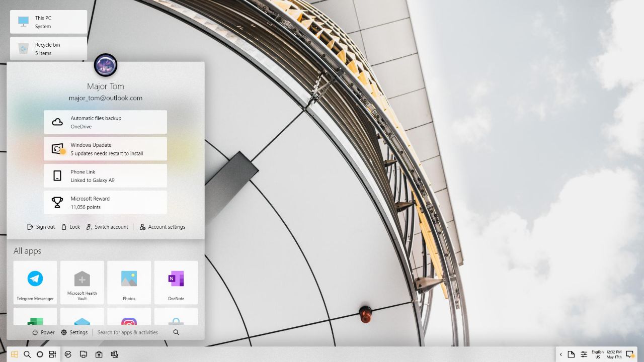Open Task View icon on taskbar
Screen dimensions: 644x362
pos(52,354)
